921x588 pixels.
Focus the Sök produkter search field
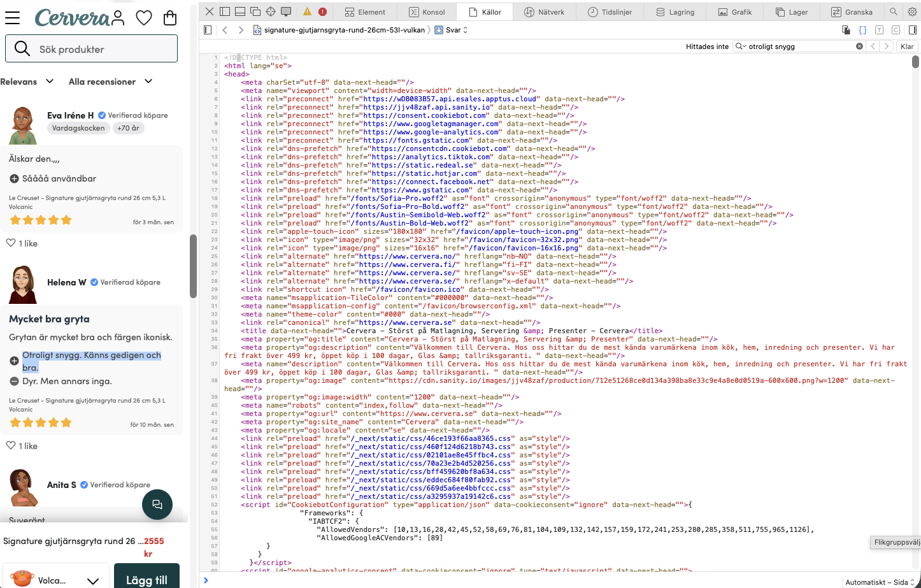[91, 48]
